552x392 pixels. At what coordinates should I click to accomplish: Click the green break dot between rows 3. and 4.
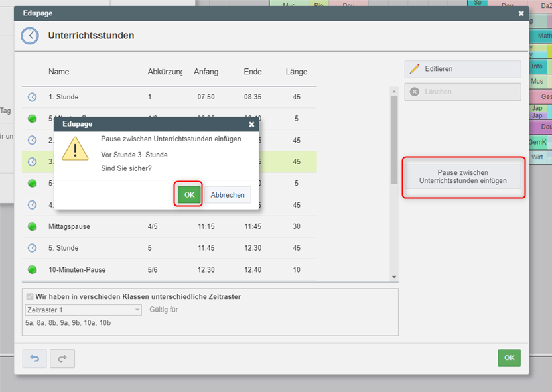click(32, 183)
